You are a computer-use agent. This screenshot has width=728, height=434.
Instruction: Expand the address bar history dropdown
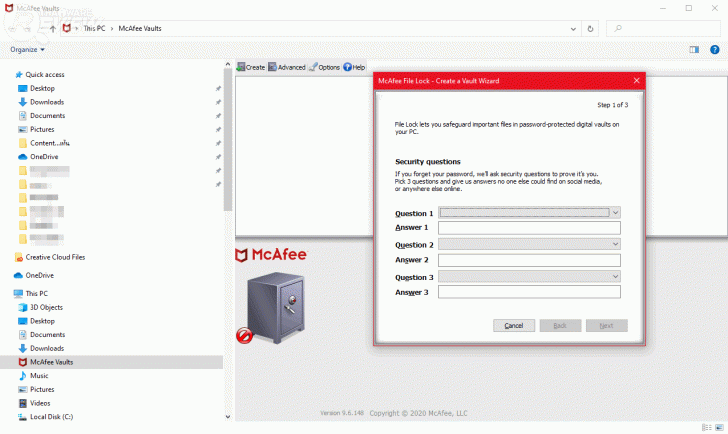tap(573, 29)
